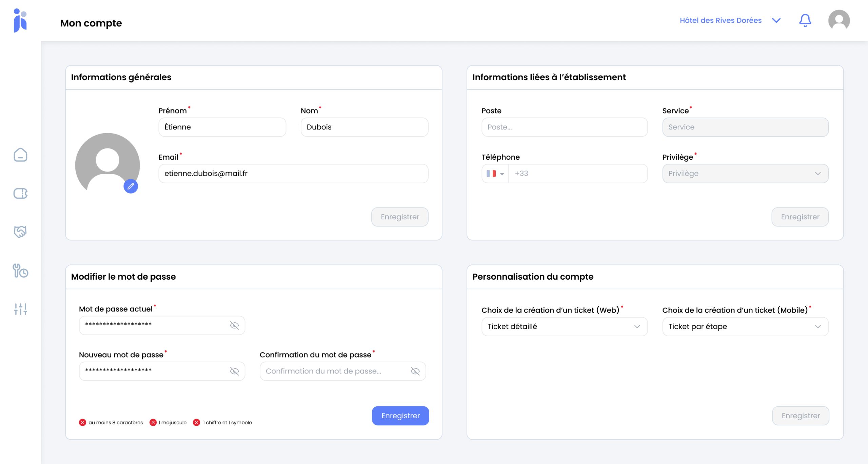
Task: Open the phone country flag dropdown
Action: pos(495,174)
